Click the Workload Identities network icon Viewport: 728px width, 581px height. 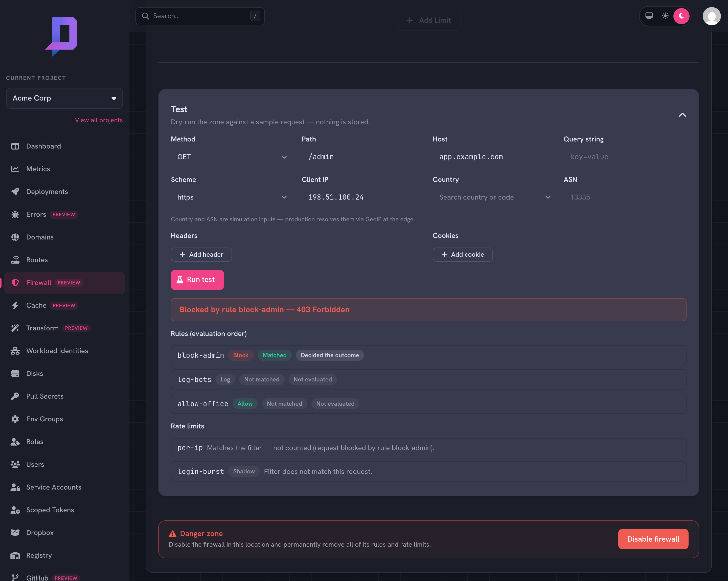(x=15, y=351)
